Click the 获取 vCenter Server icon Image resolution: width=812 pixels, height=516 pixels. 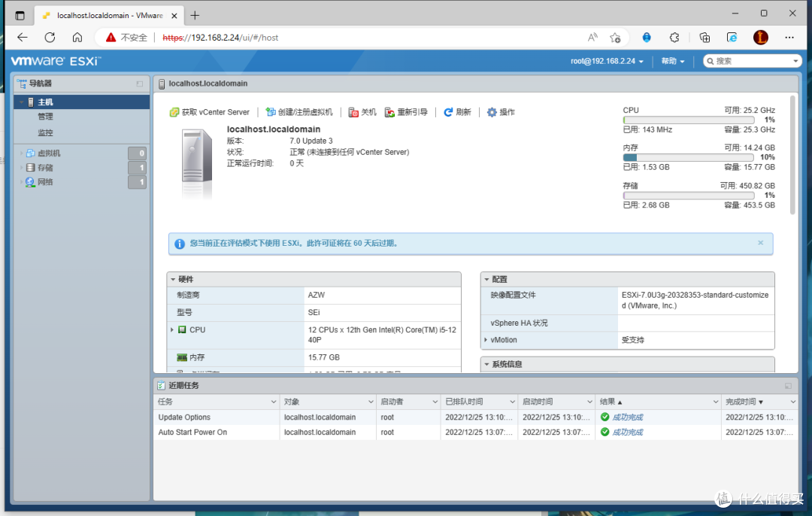coord(175,111)
